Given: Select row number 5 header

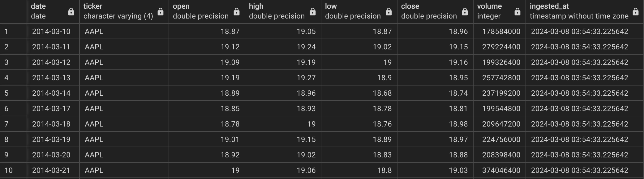Looking at the screenshot, I should [13, 93].
